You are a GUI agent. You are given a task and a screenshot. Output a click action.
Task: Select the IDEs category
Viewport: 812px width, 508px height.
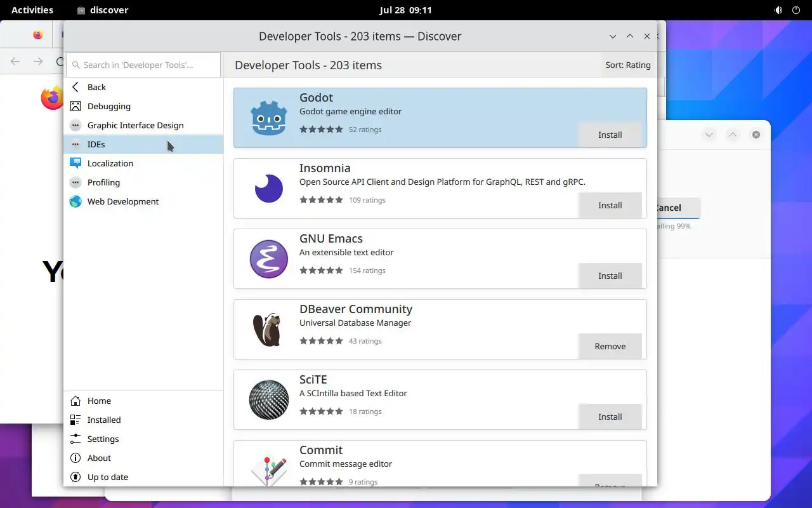click(x=143, y=144)
